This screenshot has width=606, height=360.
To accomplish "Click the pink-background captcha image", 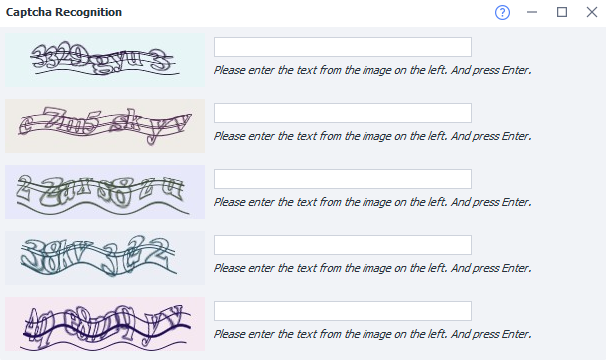I will click(x=105, y=324).
